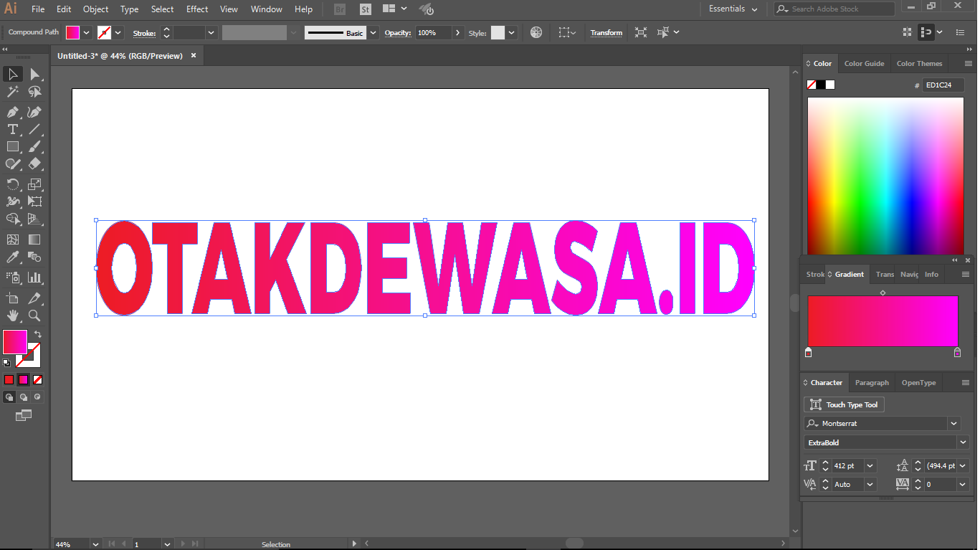The height and width of the screenshot is (550, 980).
Task: Open the Window menu
Action: 267,9
